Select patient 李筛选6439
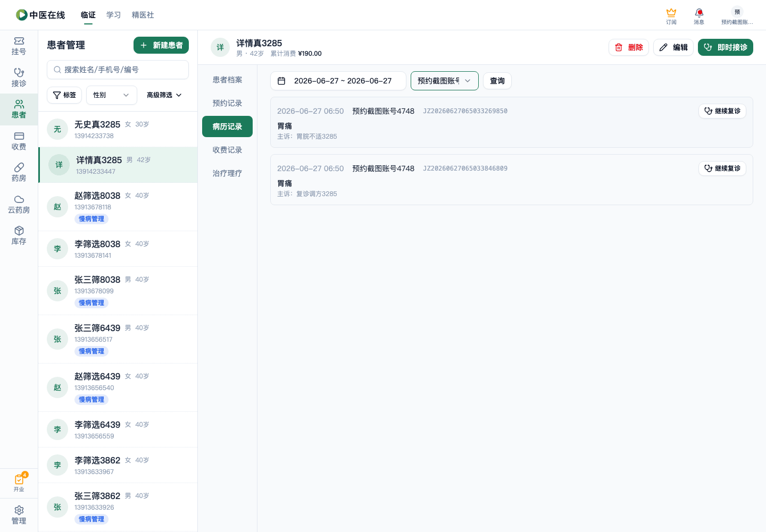This screenshot has width=766, height=532. click(x=118, y=429)
